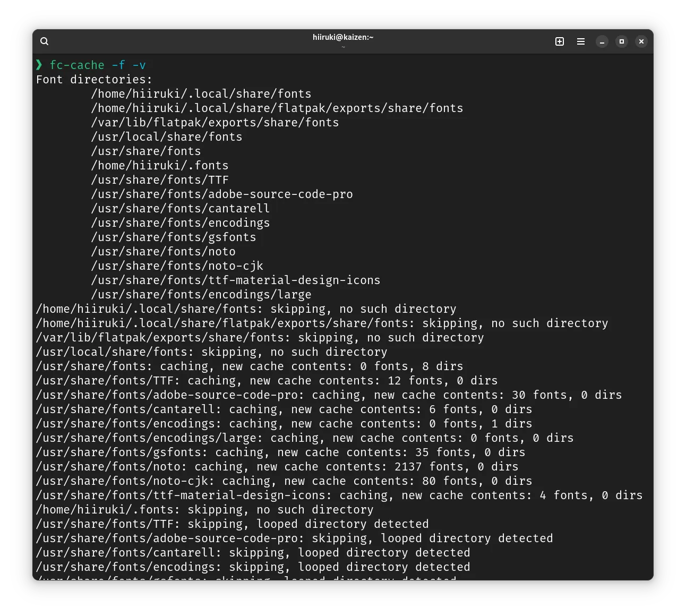The height and width of the screenshot is (616, 686).
Task: Click the 'Font directories:' line
Action: 94,80
